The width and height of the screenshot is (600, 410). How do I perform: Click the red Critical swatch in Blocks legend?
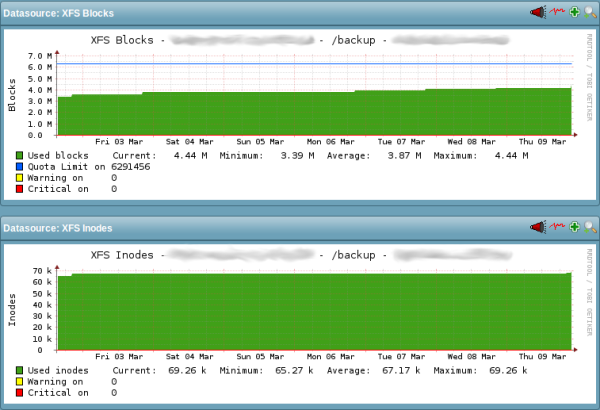pyautogui.click(x=20, y=189)
